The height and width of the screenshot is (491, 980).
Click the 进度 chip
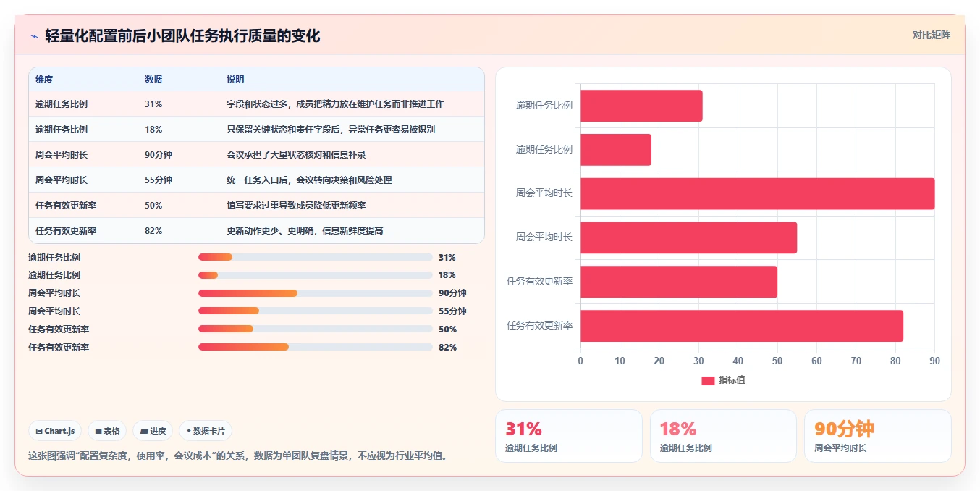(153, 431)
